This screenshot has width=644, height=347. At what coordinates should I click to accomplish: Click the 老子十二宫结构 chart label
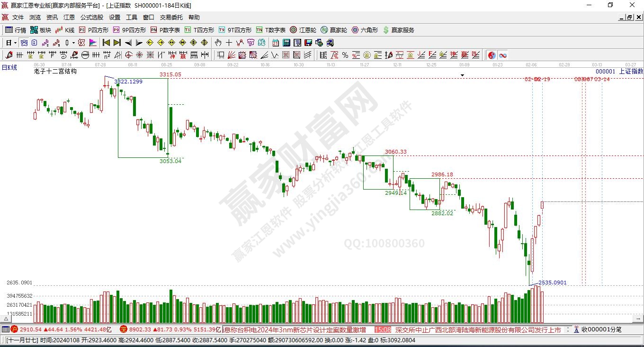coord(55,72)
